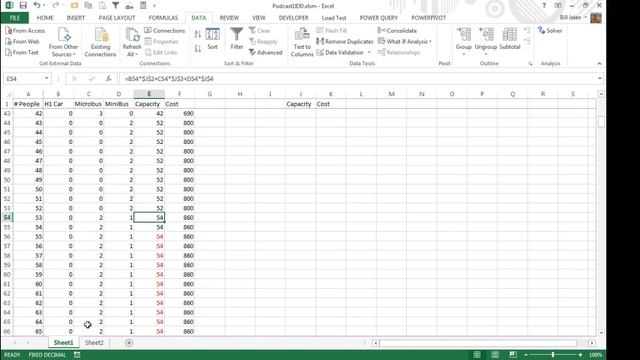Click the Undo arrow in quick access toolbar
The height and width of the screenshot is (360, 640).
pos(37,5)
